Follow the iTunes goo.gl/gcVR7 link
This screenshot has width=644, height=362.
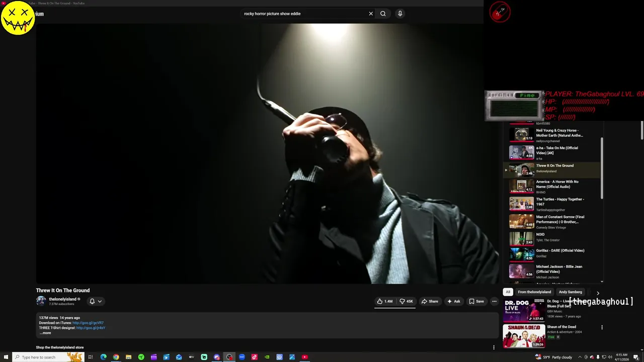(x=88, y=323)
